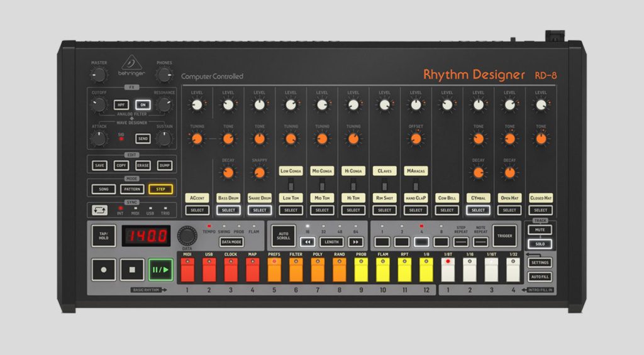Viewport: 644px width, 355px height.
Task: Tap the yellow 1/8 step key
Action: click(x=426, y=270)
